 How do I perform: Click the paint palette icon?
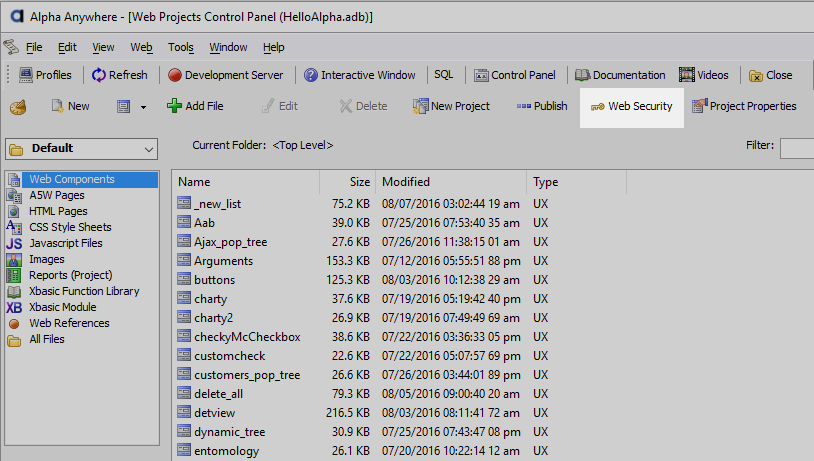click(x=18, y=107)
